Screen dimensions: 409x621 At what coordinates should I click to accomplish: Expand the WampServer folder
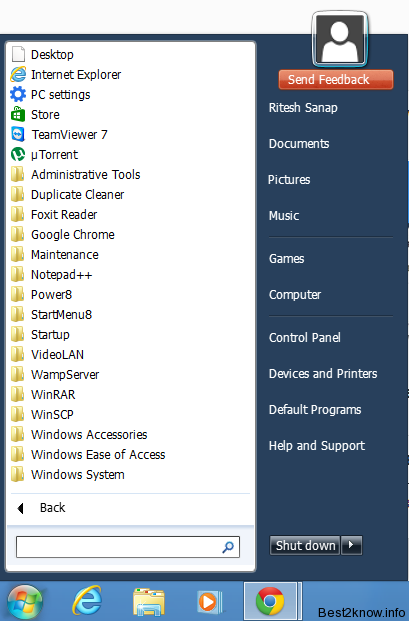(x=55, y=375)
